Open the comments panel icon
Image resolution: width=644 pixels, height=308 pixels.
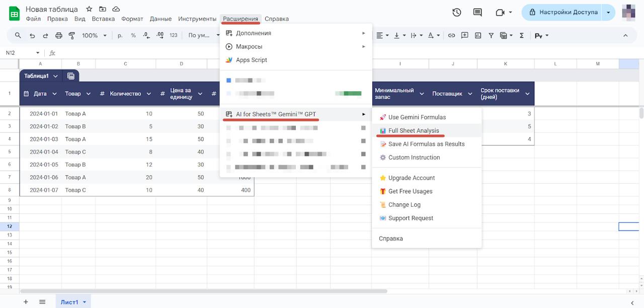coord(477,13)
